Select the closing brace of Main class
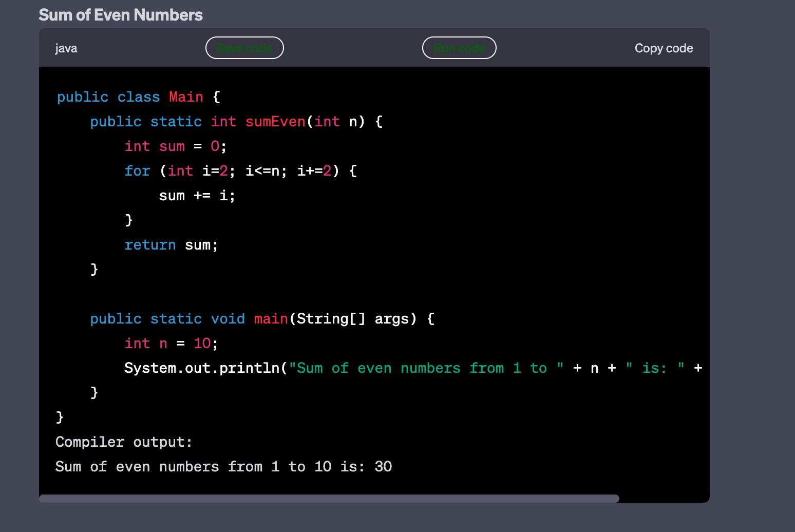 coord(59,417)
